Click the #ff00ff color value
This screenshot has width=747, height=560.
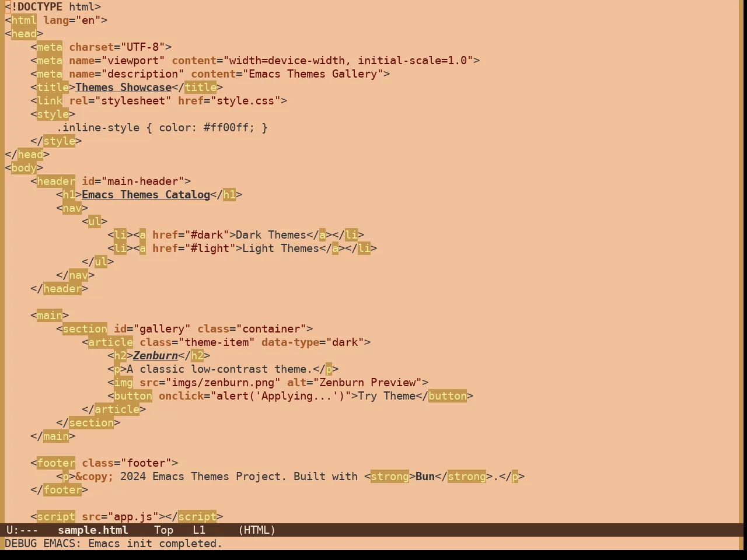[226, 128]
